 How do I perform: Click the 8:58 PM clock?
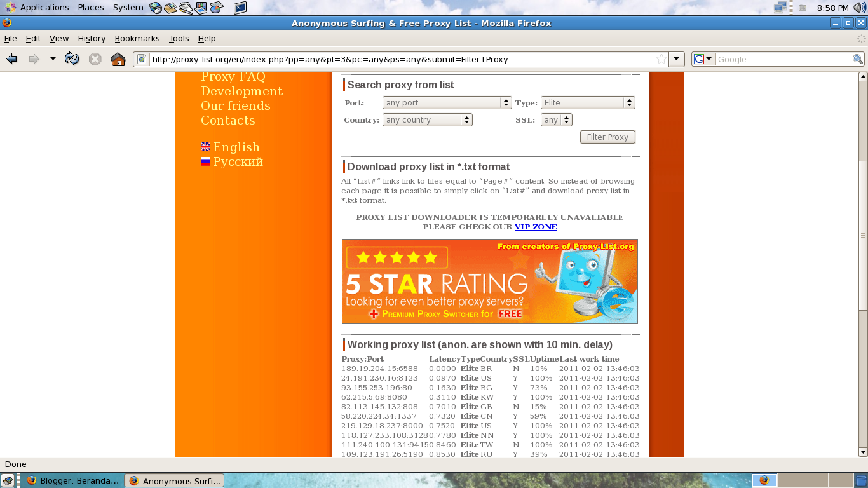click(833, 8)
